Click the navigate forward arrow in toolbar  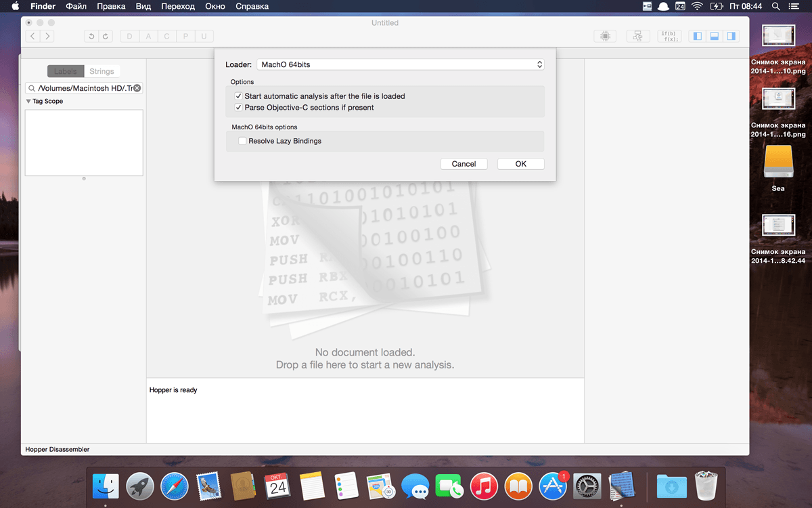(47, 36)
